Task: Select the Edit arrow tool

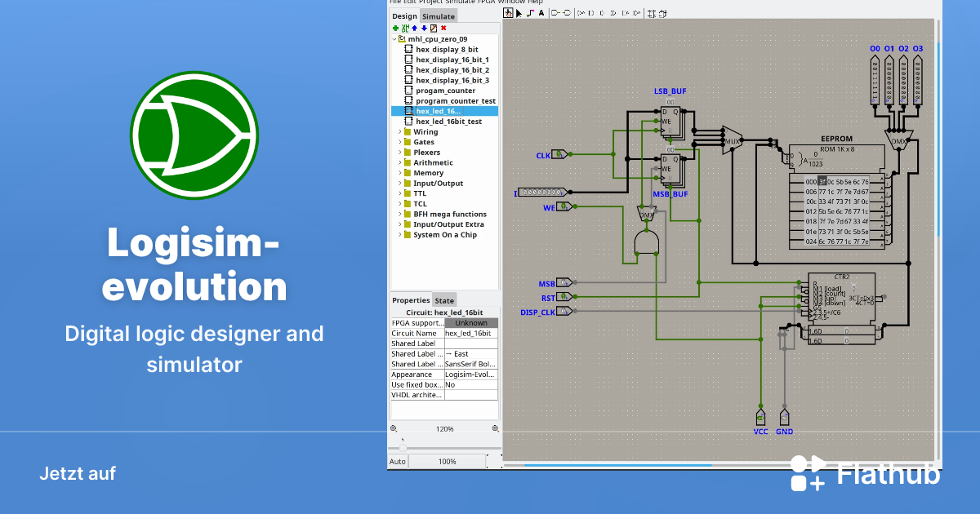Action: [x=519, y=14]
